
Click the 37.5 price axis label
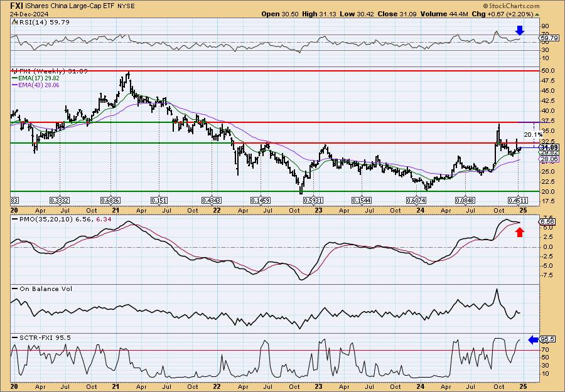547,121
